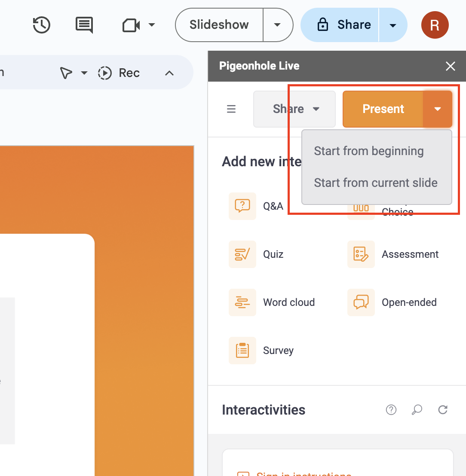The width and height of the screenshot is (466, 476).
Task: Add a Q&A interactivity
Action: click(x=256, y=206)
